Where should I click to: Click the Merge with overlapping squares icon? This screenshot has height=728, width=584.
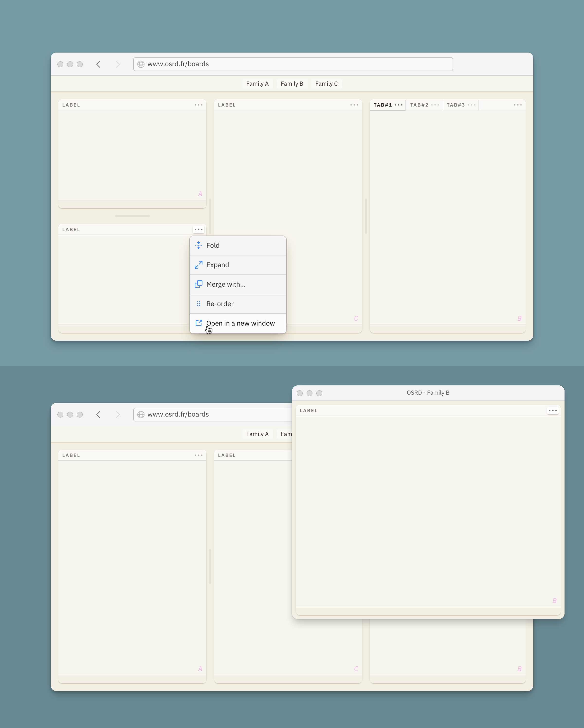[198, 284]
